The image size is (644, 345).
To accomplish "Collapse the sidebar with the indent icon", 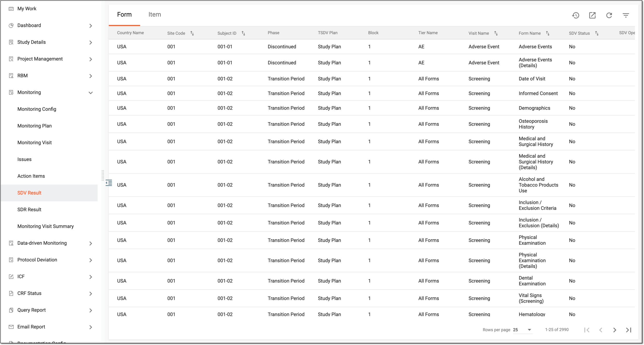I will coord(109,183).
